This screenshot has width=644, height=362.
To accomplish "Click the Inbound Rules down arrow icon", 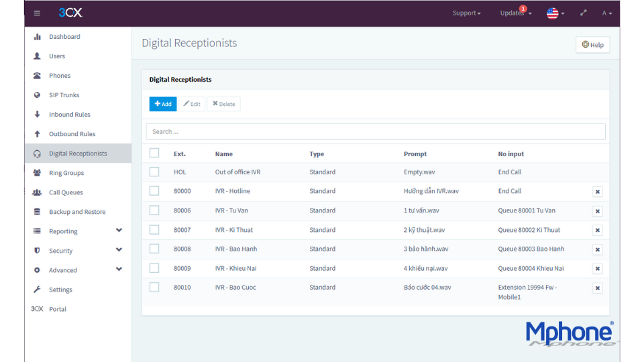I will pyautogui.click(x=37, y=115).
